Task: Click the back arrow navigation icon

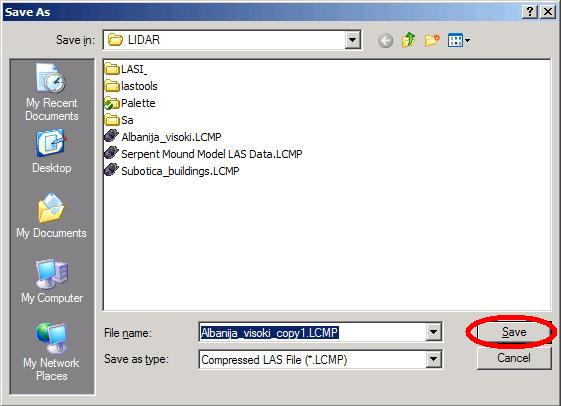Action: [x=385, y=40]
